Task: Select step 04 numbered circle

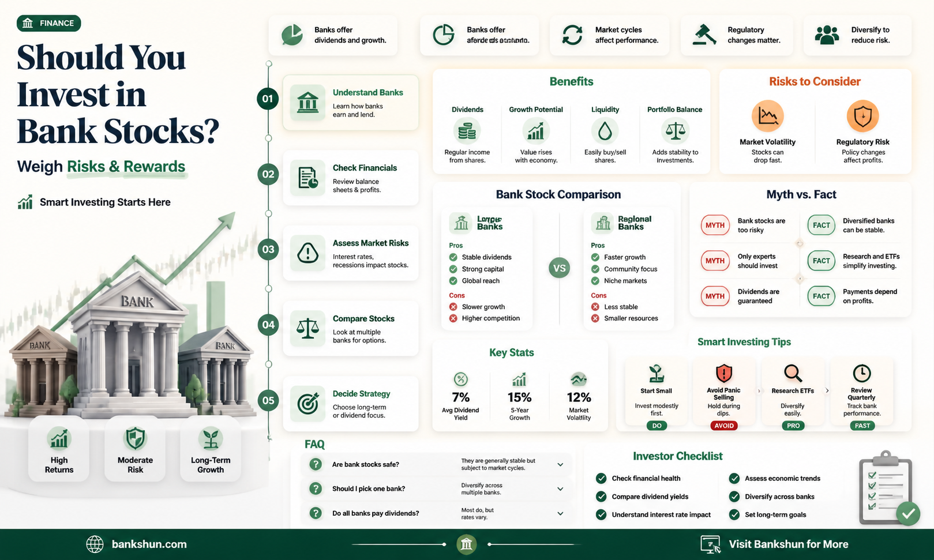Action: click(268, 325)
